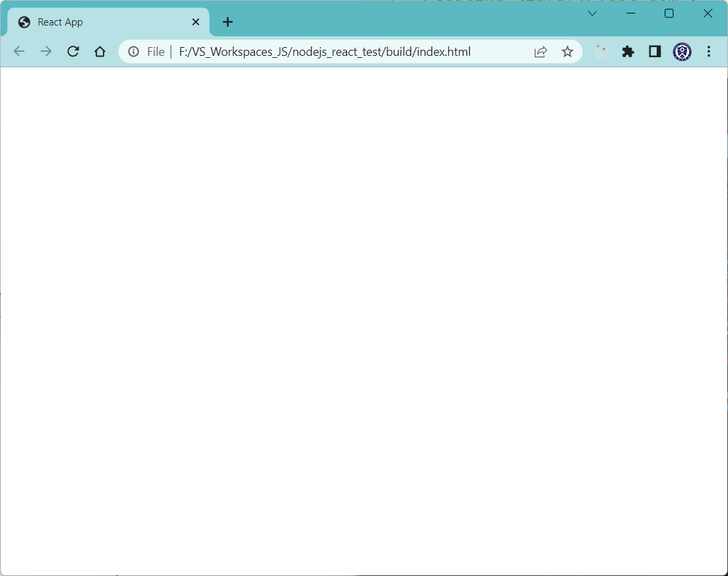
Task: Bookmark this tab with star
Action: pyautogui.click(x=567, y=52)
